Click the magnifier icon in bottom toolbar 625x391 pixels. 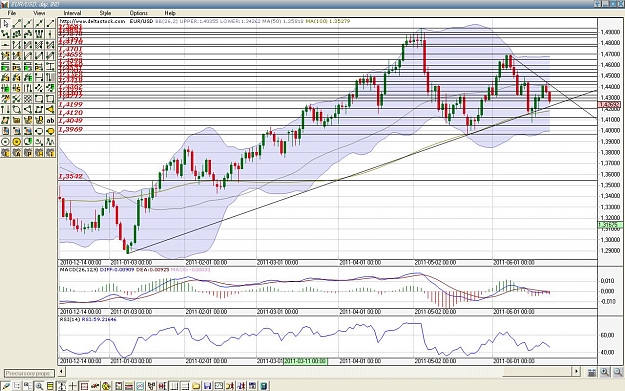click(39, 386)
